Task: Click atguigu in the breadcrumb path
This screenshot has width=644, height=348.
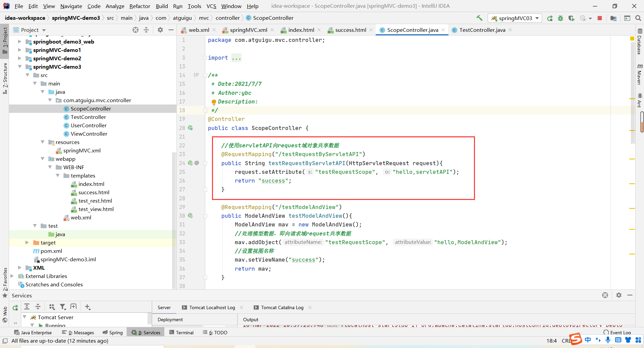Action: (182, 18)
